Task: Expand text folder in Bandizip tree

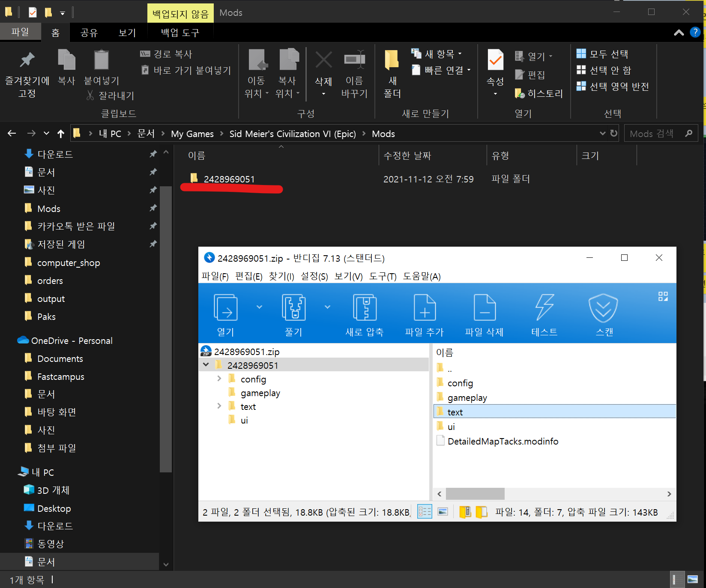Action: (219, 406)
